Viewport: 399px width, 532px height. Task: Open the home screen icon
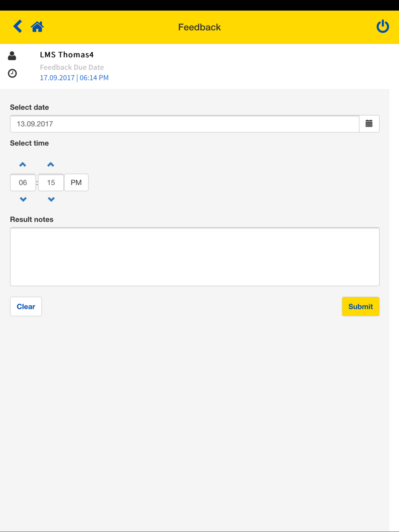[37, 27]
